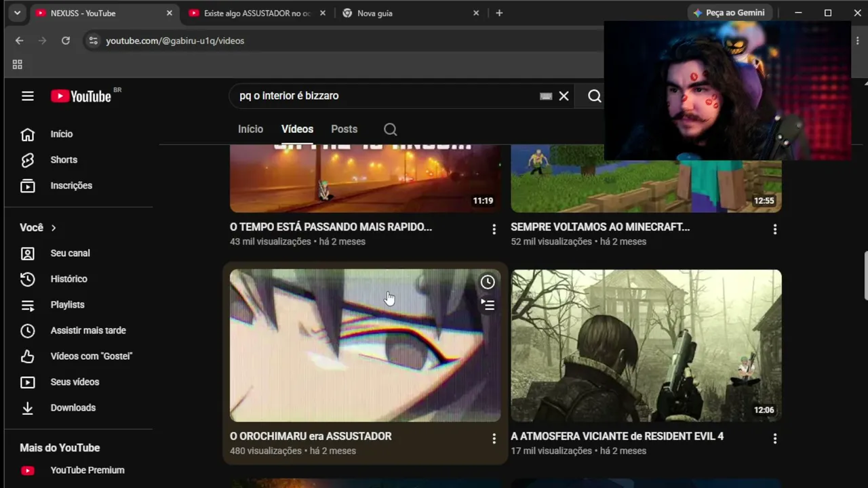This screenshot has height=488, width=868.
Task: Clear the search box with X
Action: (x=564, y=96)
